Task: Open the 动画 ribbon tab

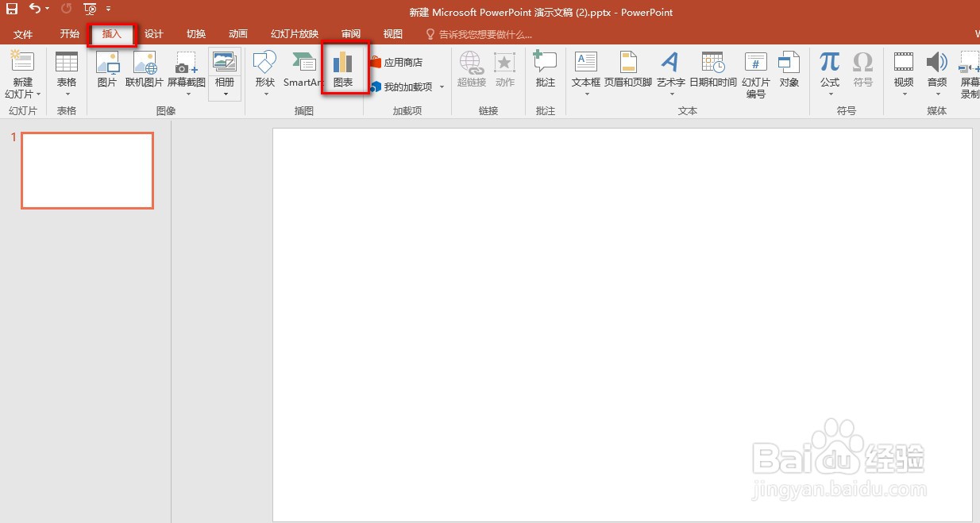Action: [238, 34]
